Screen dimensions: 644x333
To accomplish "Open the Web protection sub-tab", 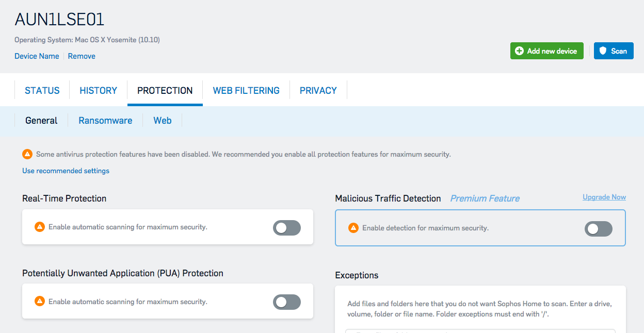I will pos(162,120).
